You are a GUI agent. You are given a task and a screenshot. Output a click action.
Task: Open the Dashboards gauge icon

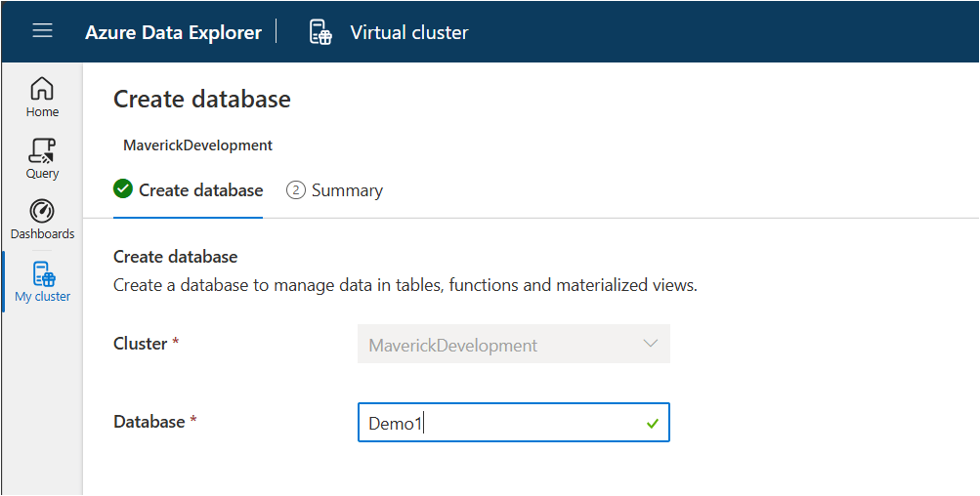42,211
